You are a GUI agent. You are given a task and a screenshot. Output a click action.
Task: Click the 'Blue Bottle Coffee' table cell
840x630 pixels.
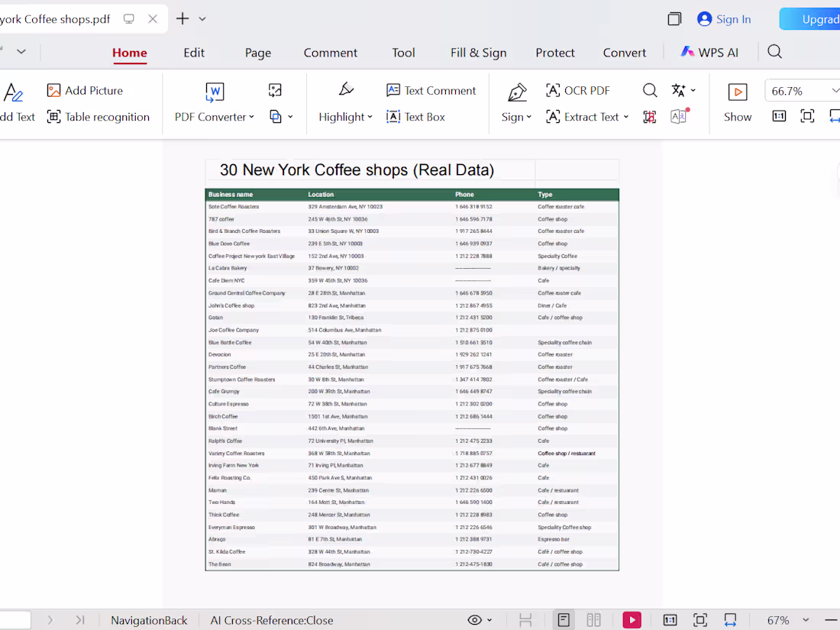[x=230, y=342]
